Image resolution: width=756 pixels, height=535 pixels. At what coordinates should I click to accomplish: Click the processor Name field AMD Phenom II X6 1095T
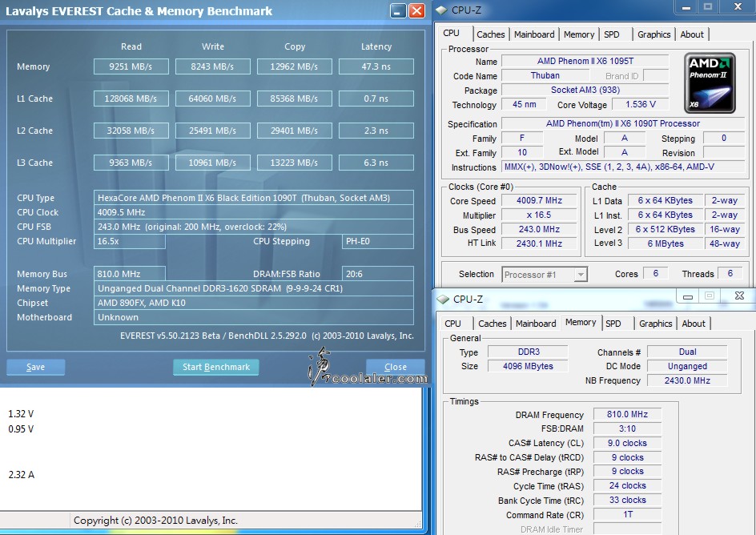tap(585, 61)
